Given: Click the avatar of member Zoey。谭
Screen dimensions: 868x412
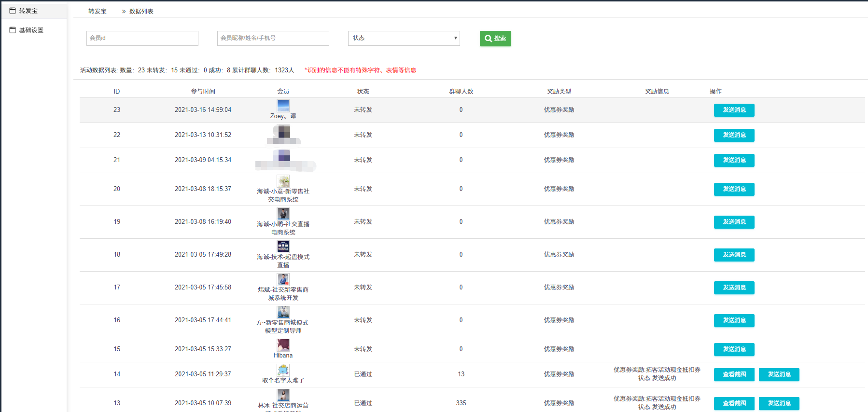Looking at the screenshot, I should tap(283, 105).
